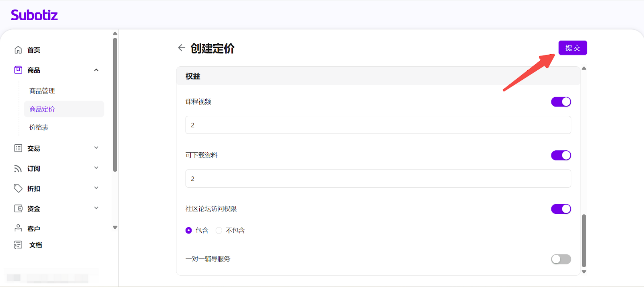Click the 客户 person icon
Screen dimensions: 644x287
[18, 228]
